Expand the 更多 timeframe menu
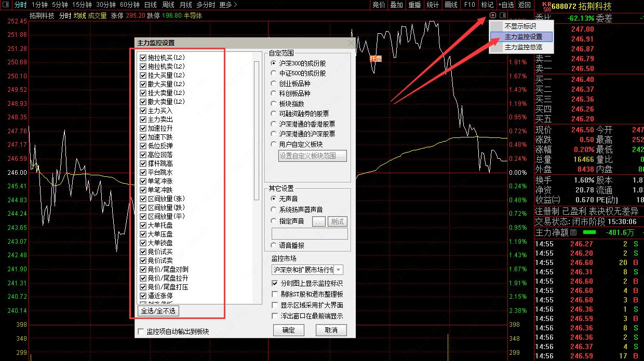Viewport: 644px width, 361px height. [228, 5]
